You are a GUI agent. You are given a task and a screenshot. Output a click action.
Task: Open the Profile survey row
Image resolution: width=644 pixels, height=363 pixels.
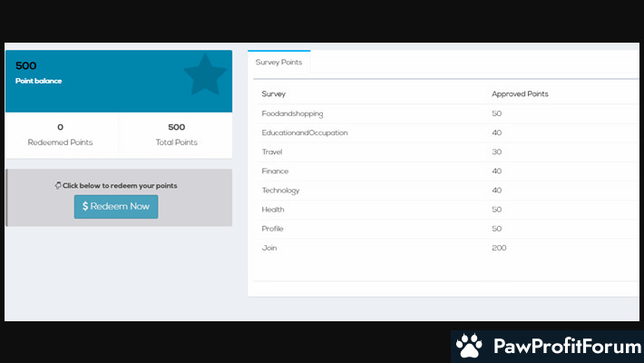273,229
